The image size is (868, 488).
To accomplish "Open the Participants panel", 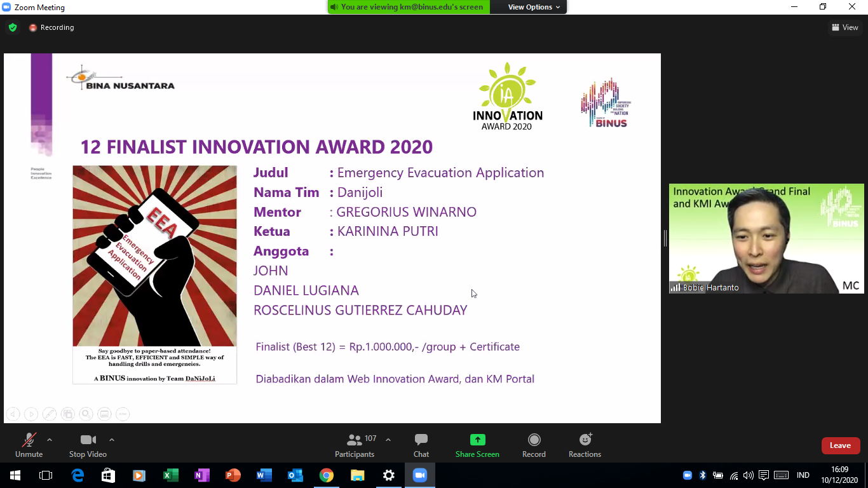I will 355,445.
